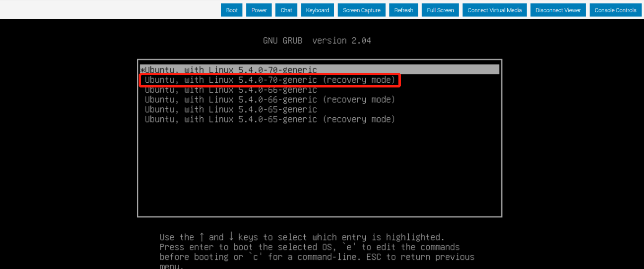Open the Boot menu button
The height and width of the screenshot is (269, 644).
pos(232,10)
